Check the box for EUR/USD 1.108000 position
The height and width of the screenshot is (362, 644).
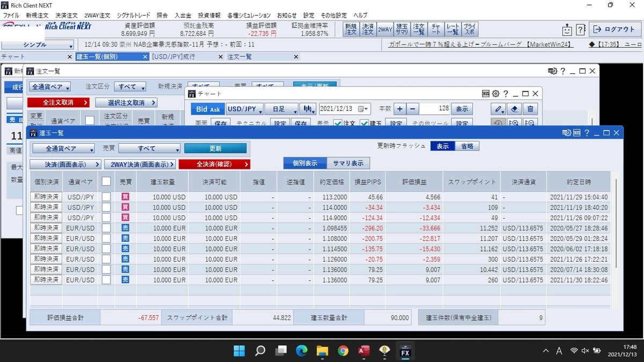[x=106, y=238]
